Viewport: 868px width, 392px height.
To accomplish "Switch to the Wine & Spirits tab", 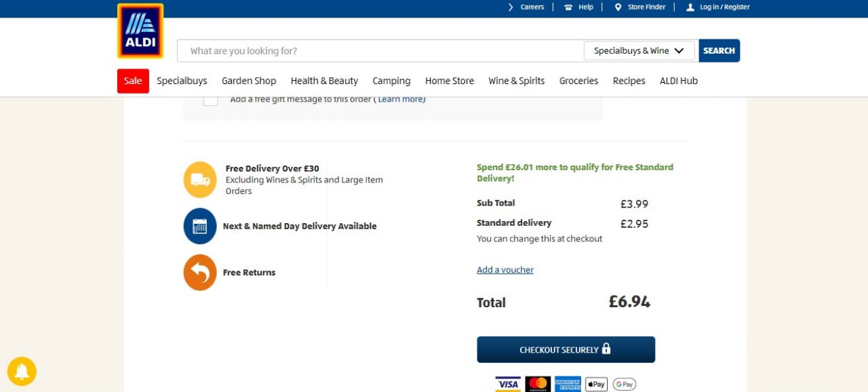I will [x=516, y=81].
